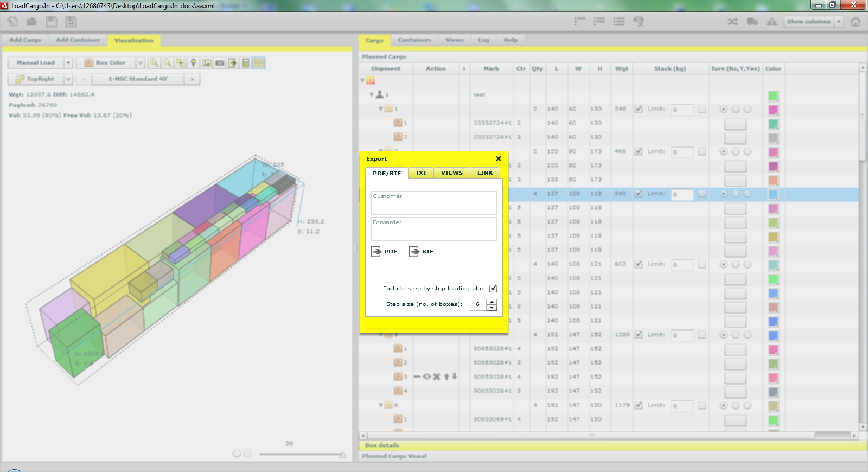Open file with the folder icon

coord(32,22)
